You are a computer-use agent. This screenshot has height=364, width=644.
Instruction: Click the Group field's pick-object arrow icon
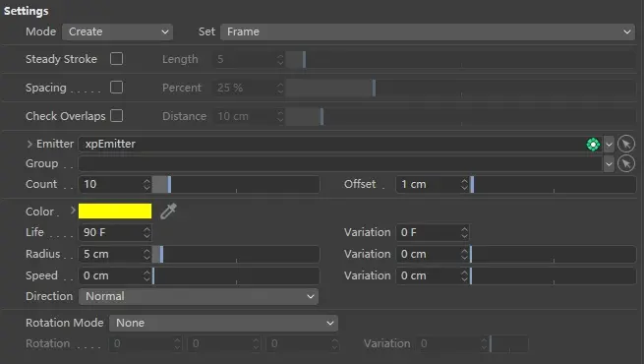(626, 163)
